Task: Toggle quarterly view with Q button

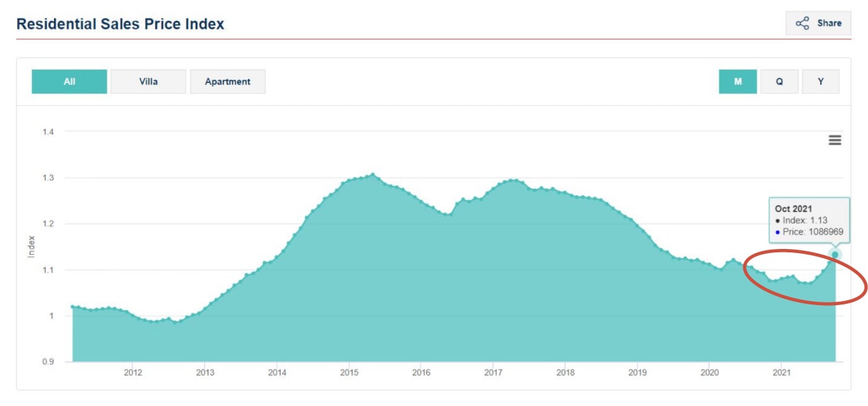Action: (x=779, y=82)
